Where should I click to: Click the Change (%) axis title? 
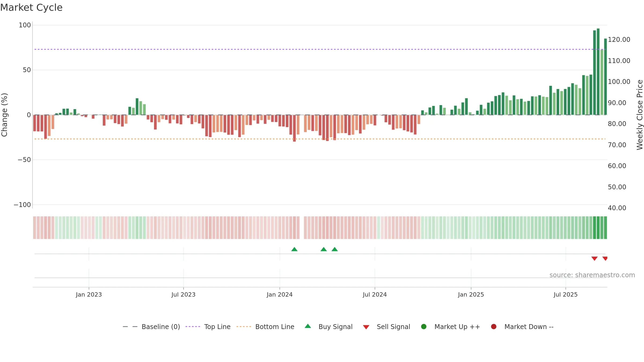[4, 115]
